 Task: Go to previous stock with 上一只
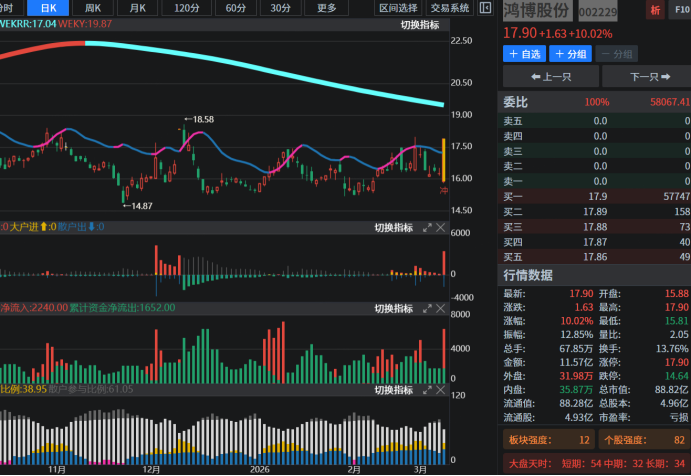coord(550,77)
